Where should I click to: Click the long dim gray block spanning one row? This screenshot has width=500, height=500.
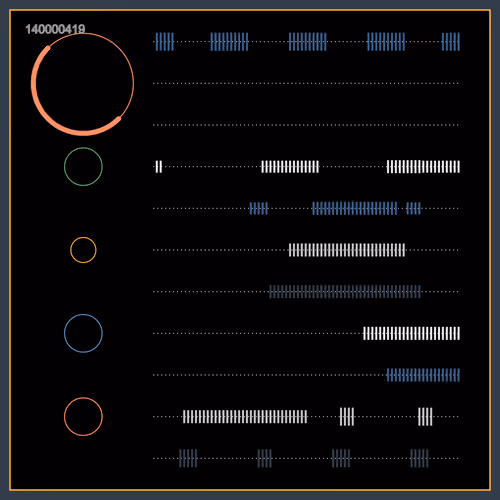coord(345,292)
